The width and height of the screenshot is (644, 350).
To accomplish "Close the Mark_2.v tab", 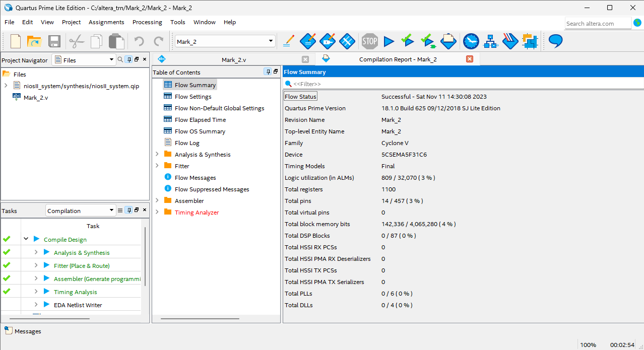I will (305, 59).
